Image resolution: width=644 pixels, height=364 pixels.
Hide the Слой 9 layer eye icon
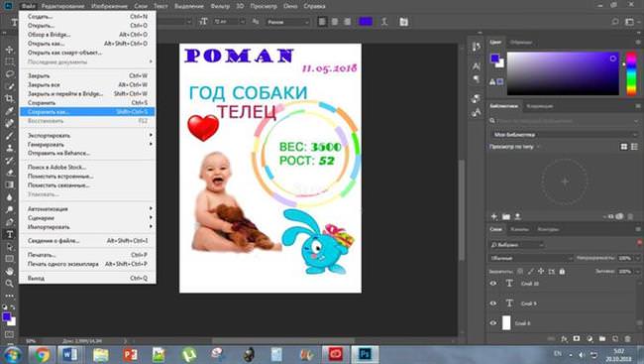[x=493, y=303]
